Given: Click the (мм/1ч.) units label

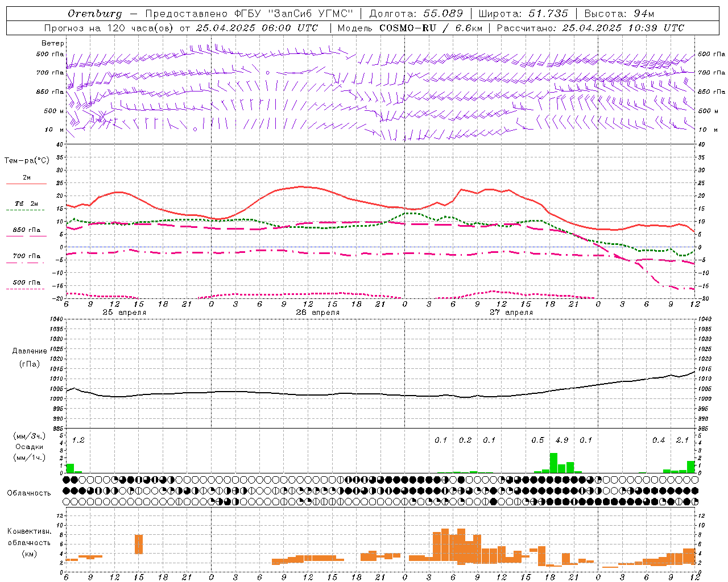Looking at the screenshot, I should click(x=29, y=458).
